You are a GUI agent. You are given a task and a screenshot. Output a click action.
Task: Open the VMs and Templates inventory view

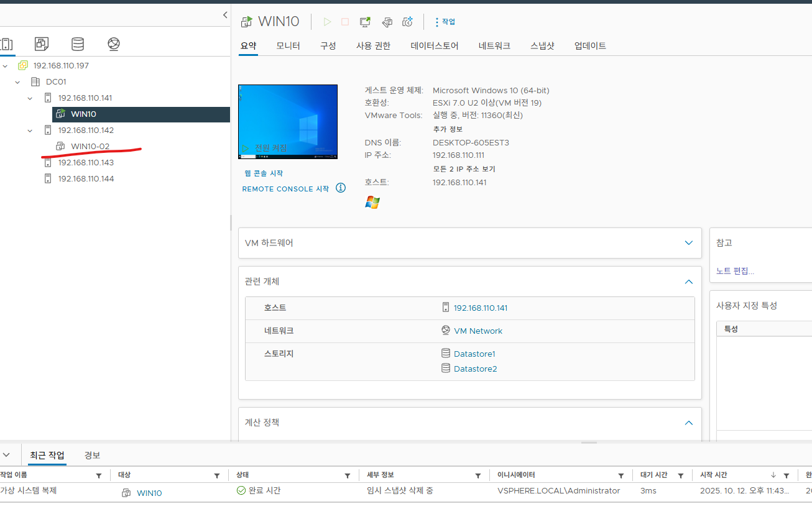42,44
